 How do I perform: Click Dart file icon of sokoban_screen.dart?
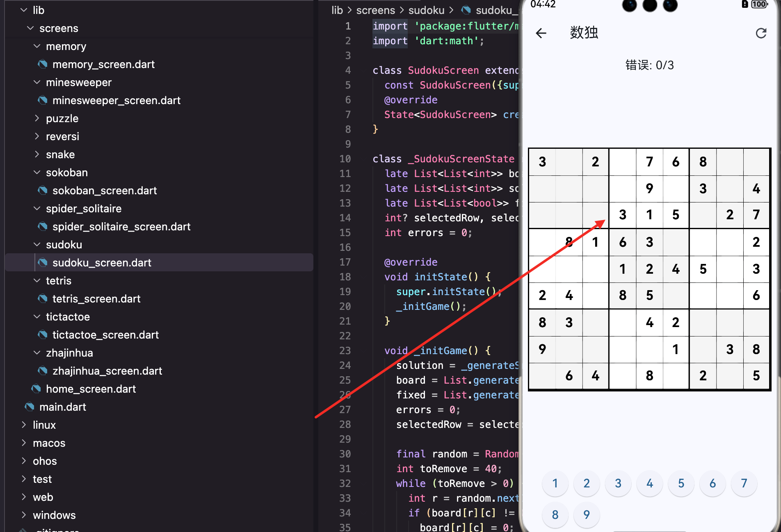click(x=42, y=191)
